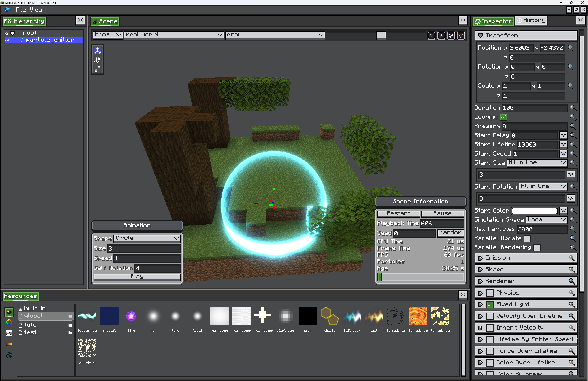This screenshot has height=381, width=588.
Task: Select the scale gizmo tool in Scene
Action: tap(97, 69)
